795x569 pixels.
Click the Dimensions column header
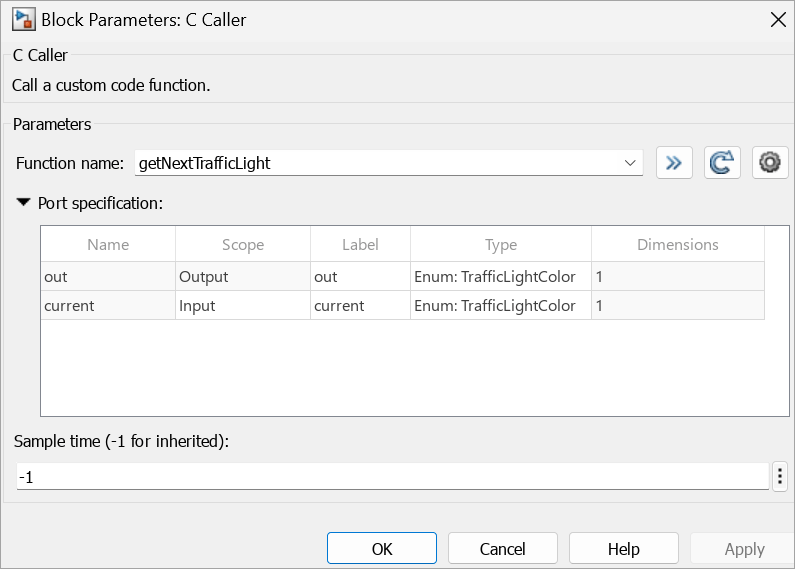tap(677, 245)
